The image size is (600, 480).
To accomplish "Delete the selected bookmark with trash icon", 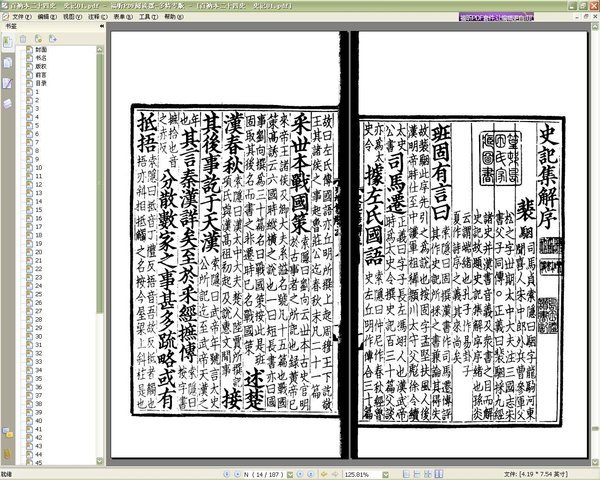I will (23, 39).
